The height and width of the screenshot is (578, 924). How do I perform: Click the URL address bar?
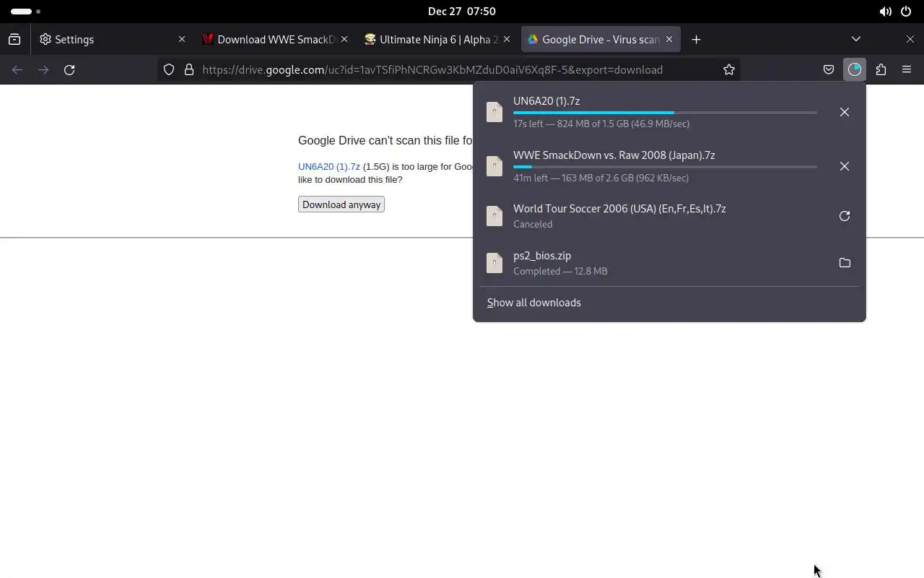click(x=449, y=69)
